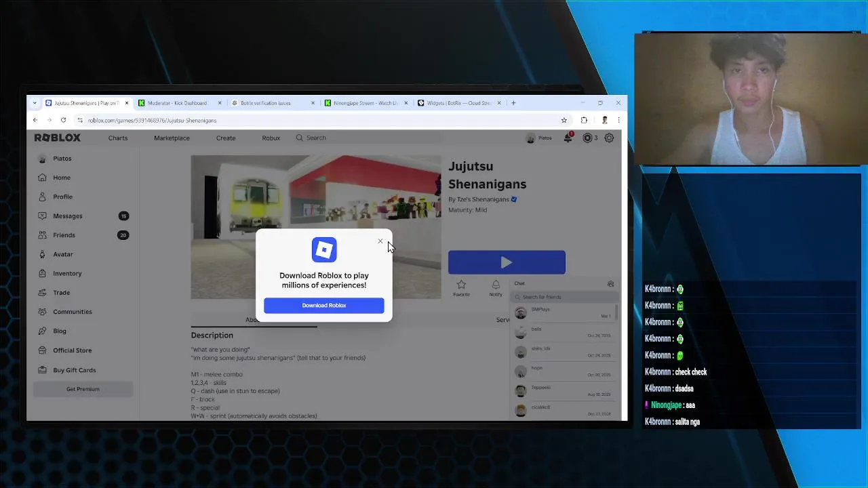Switch to the Widgets BotRix tab
This screenshot has height=488, width=868.
pyautogui.click(x=458, y=103)
